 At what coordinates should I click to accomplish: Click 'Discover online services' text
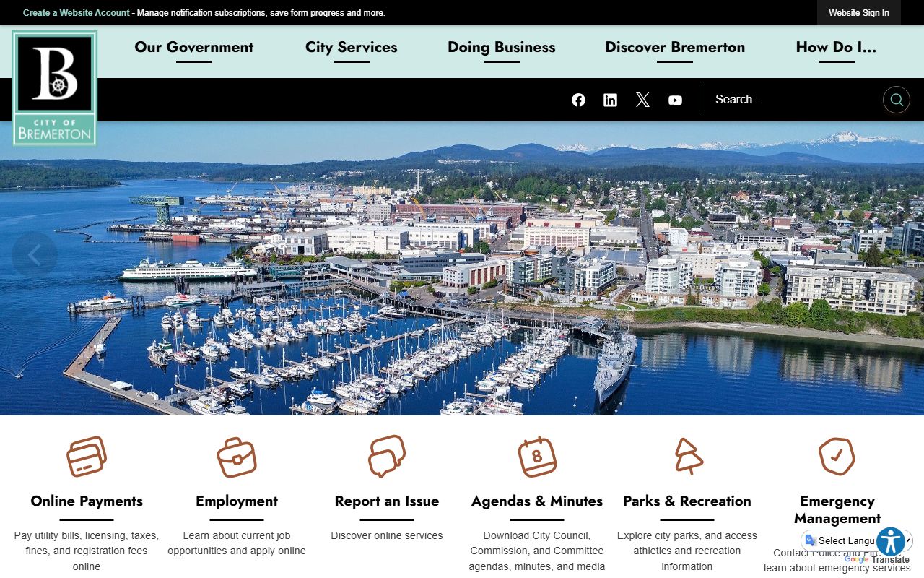[x=387, y=535]
